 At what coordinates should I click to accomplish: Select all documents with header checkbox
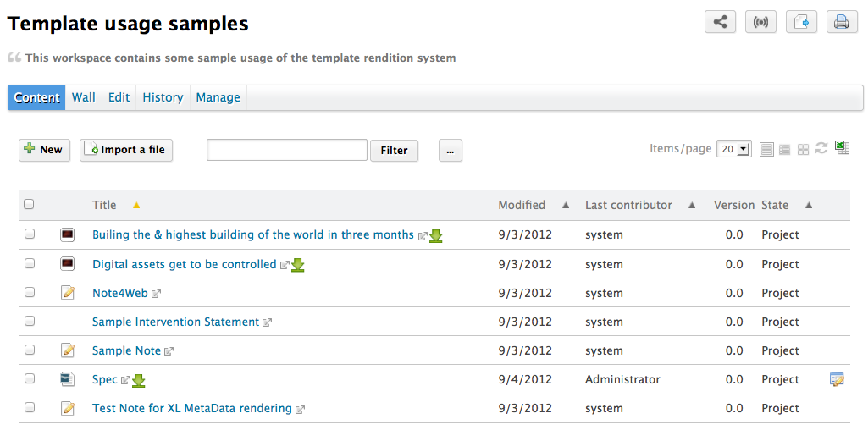(x=30, y=204)
